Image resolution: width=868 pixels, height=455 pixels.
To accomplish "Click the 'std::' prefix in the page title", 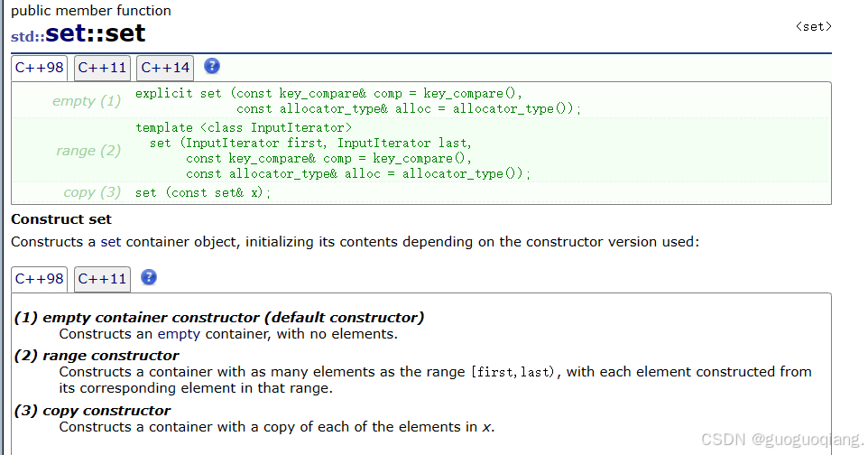I will click(x=28, y=37).
